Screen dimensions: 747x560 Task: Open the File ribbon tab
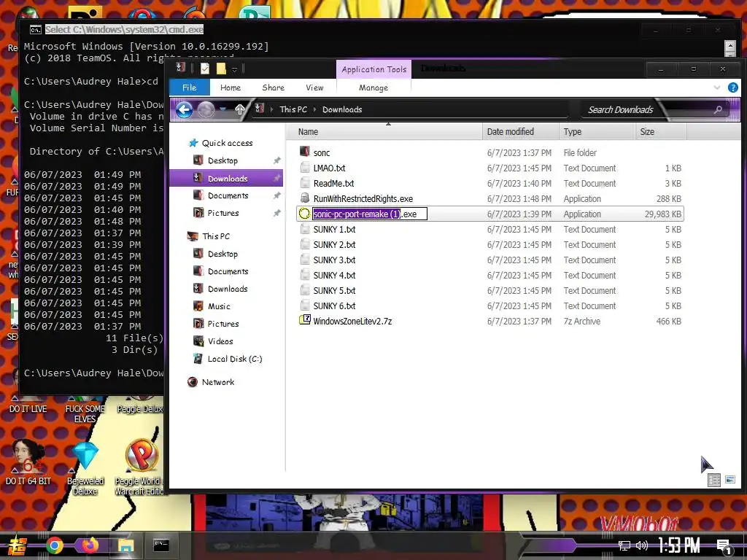click(x=189, y=87)
